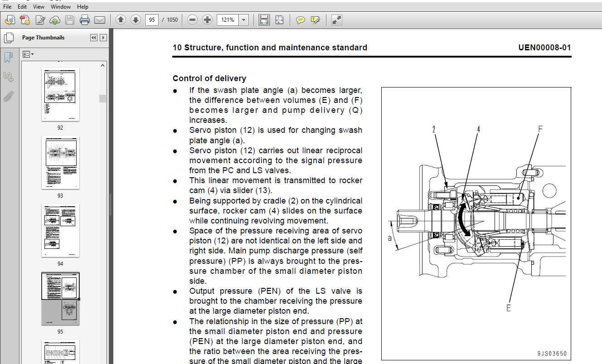602x364 pixels.
Task: Open the Signatures panel icon
Action: (8, 77)
